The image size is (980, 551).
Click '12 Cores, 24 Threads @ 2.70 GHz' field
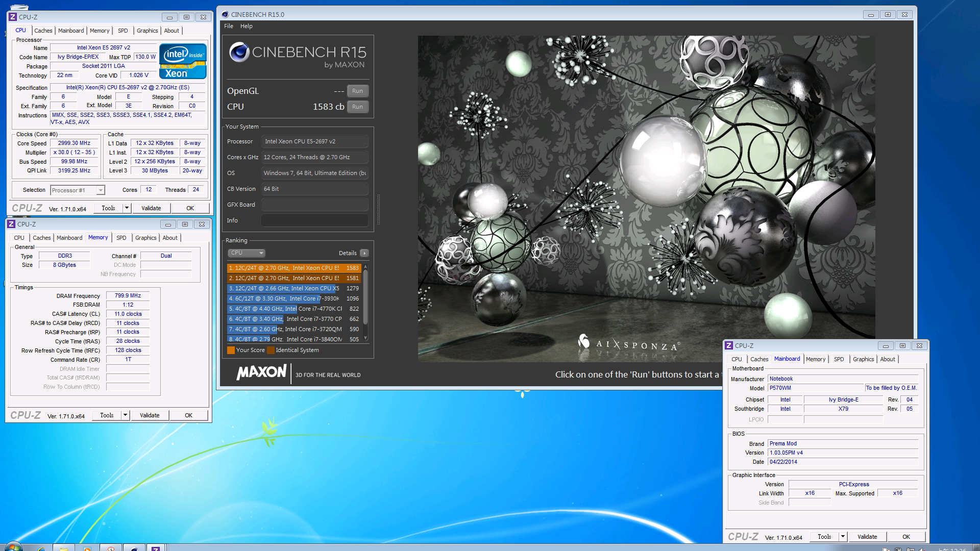[x=315, y=157]
